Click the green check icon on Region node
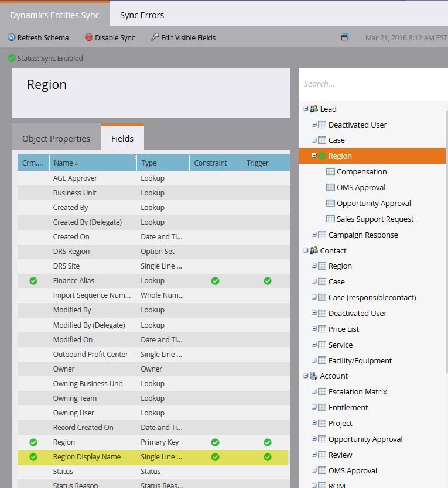This screenshot has height=488, width=448. tap(322, 156)
